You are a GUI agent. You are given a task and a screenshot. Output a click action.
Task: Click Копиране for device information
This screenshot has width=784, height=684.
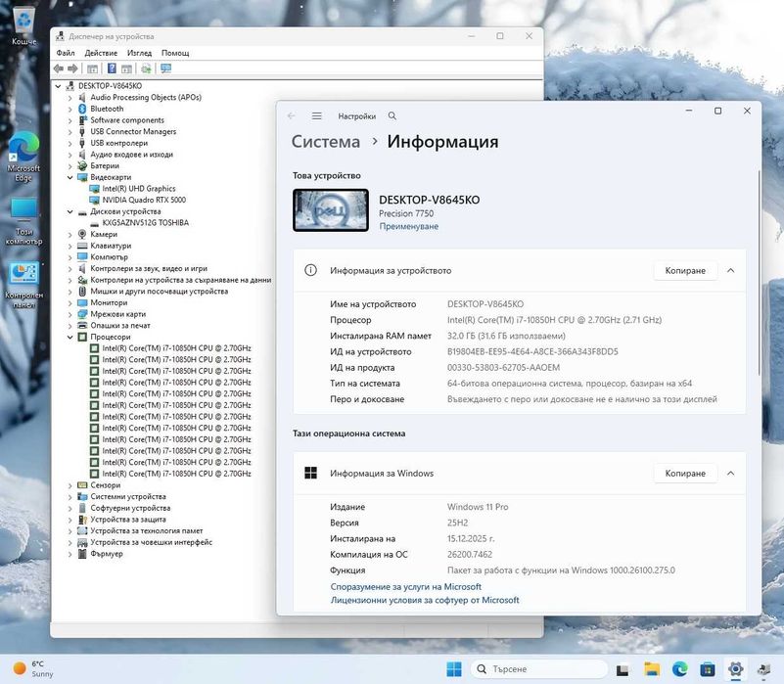coord(685,270)
